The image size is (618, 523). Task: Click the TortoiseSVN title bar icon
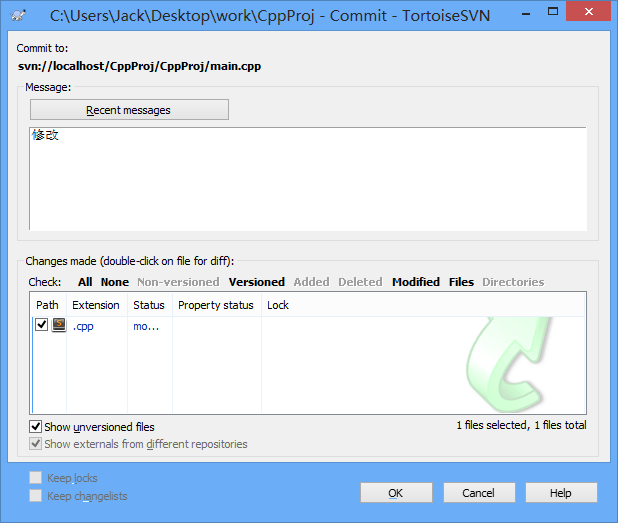coord(19,15)
